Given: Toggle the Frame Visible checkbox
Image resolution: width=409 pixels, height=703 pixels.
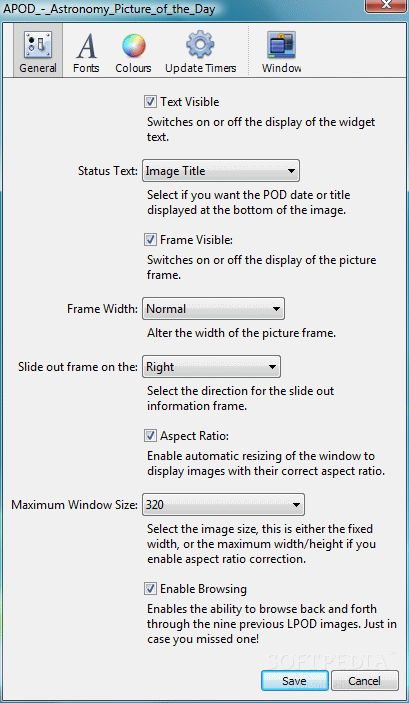Looking at the screenshot, I should (150, 240).
